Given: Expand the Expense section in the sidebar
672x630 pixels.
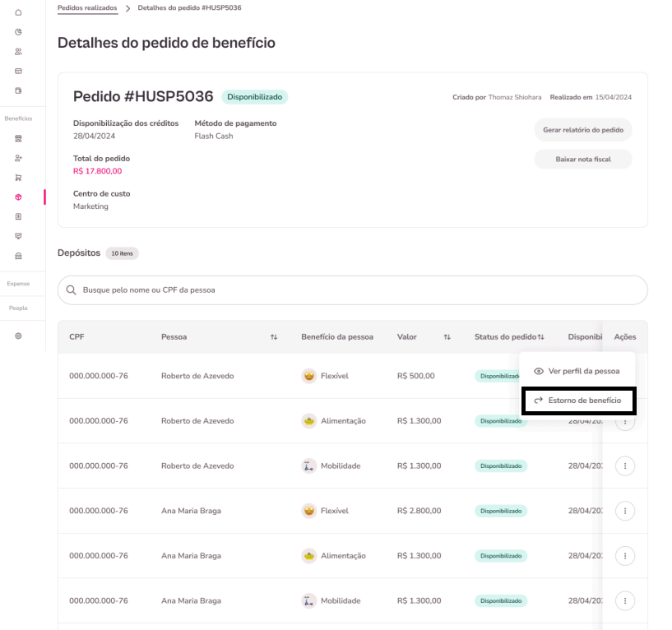Looking at the screenshot, I should tap(16, 283).
